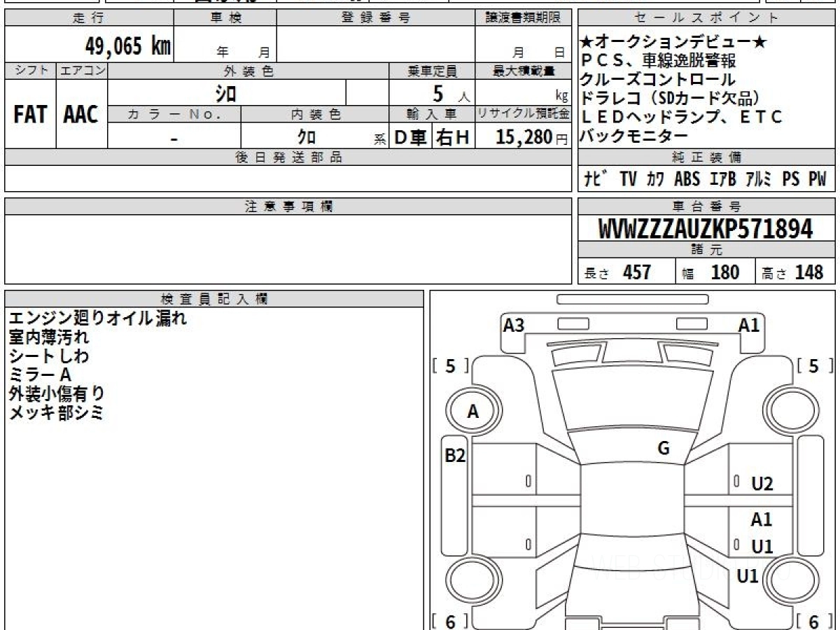This screenshot has height=630, width=840.
Task: Click the バックモニター line
Action: pyautogui.click(x=635, y=136)
